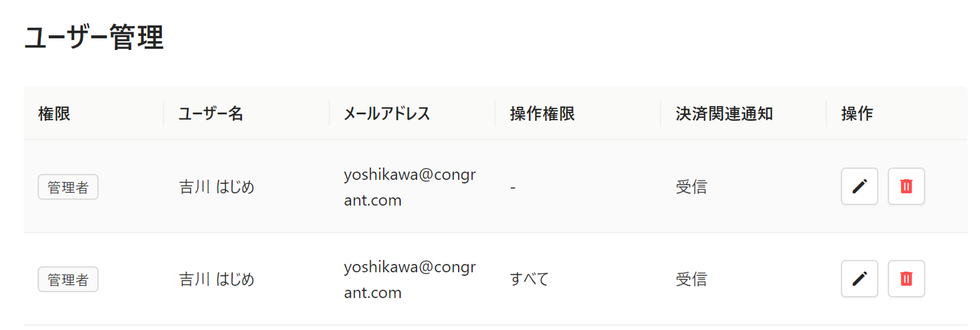
Task: Delete the user with すべて operation permission
Action: [906, 279]
